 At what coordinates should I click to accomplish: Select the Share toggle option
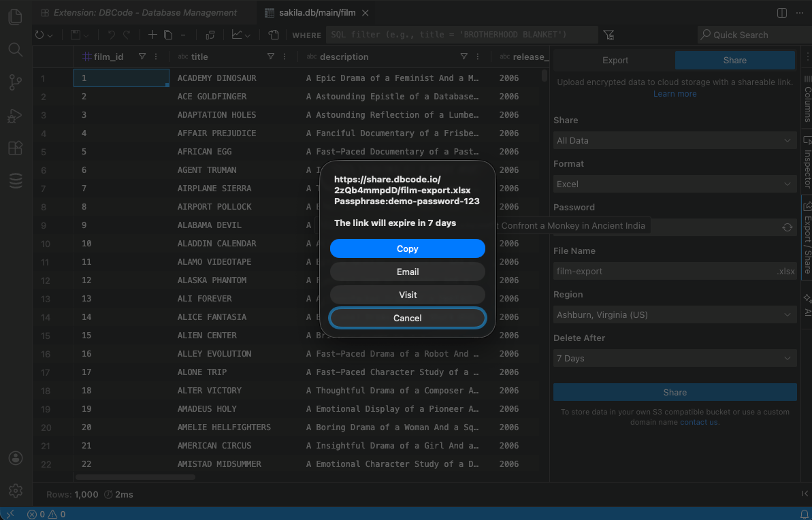coord(734,60)
